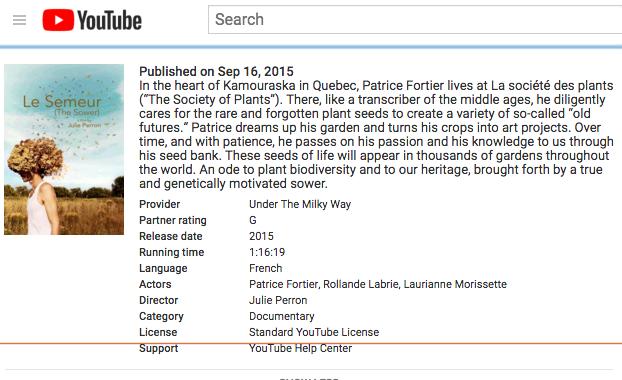Click the 2015 release date value
The image size is (622, 380).
(261, 236)
